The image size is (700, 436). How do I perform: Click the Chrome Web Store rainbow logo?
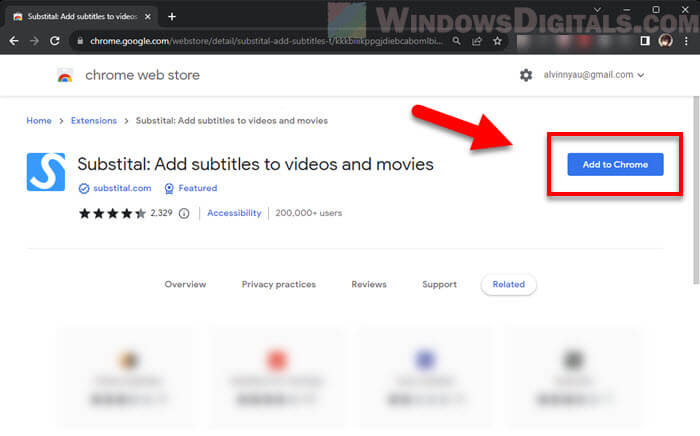[65, 76]
